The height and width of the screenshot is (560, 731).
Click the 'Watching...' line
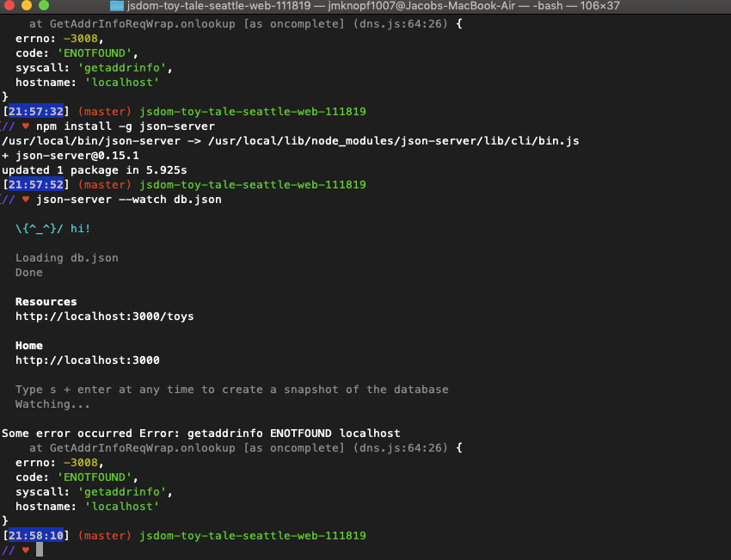click(52, 404)
